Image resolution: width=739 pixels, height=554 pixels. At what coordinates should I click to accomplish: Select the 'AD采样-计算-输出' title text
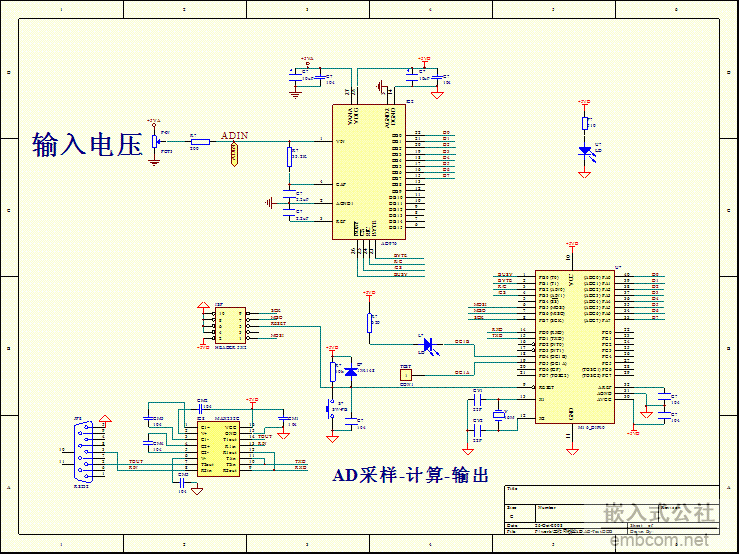tap(410, 475)
